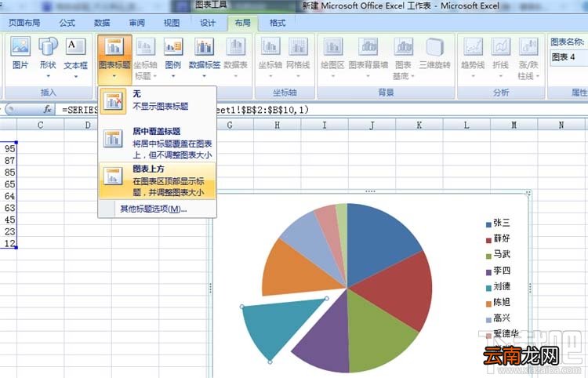The height and width of the screenshot is (378, 588).
Task: Switch to the 视图 ribbon tab
Action: click(x=172, y=23)
